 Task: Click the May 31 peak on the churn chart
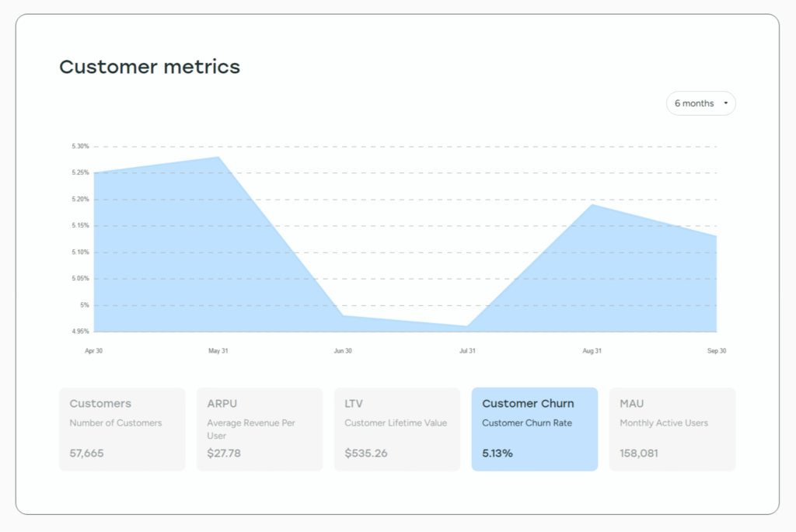pos(218,157)
